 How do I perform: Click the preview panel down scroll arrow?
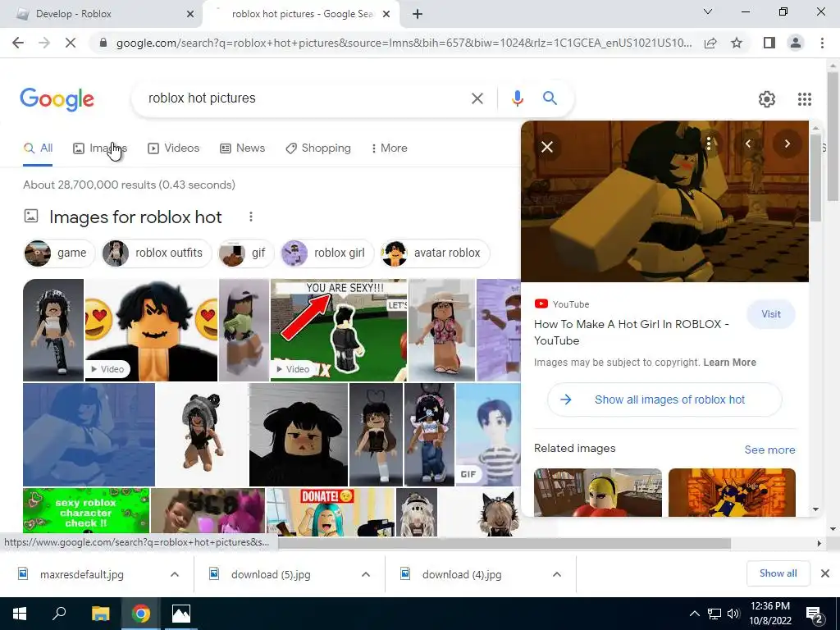pos(815,509)
